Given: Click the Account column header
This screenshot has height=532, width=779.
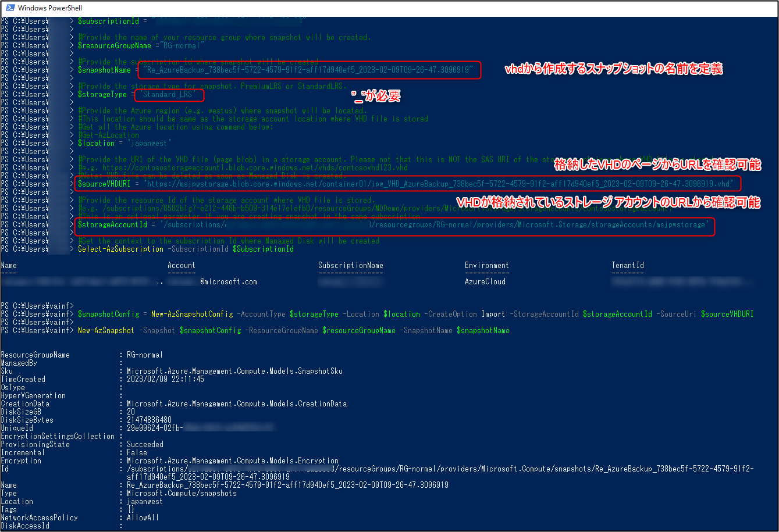Looking at the screenshot, I should 182,265.
